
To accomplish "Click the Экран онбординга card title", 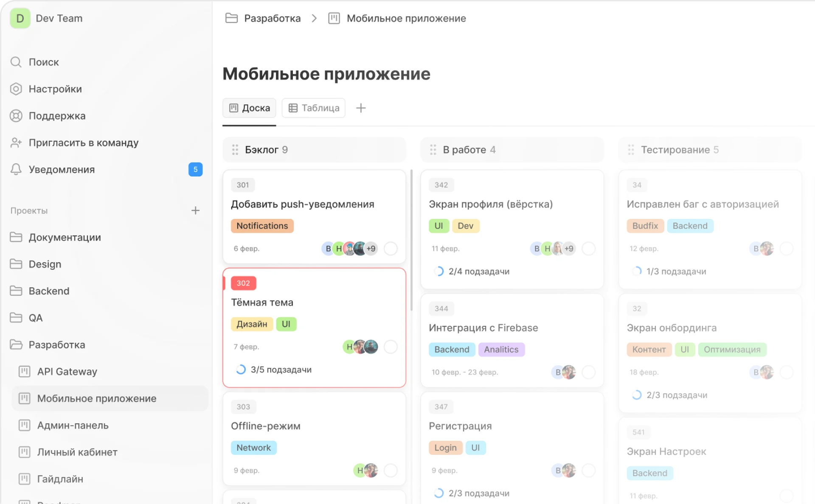I will click(x=672, y=328).
